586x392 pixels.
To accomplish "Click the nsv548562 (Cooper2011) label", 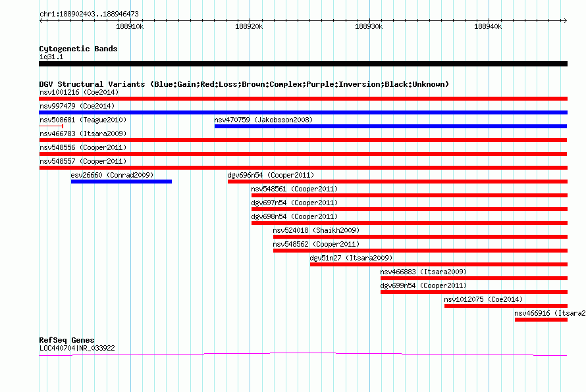I will tap(316, 244).
